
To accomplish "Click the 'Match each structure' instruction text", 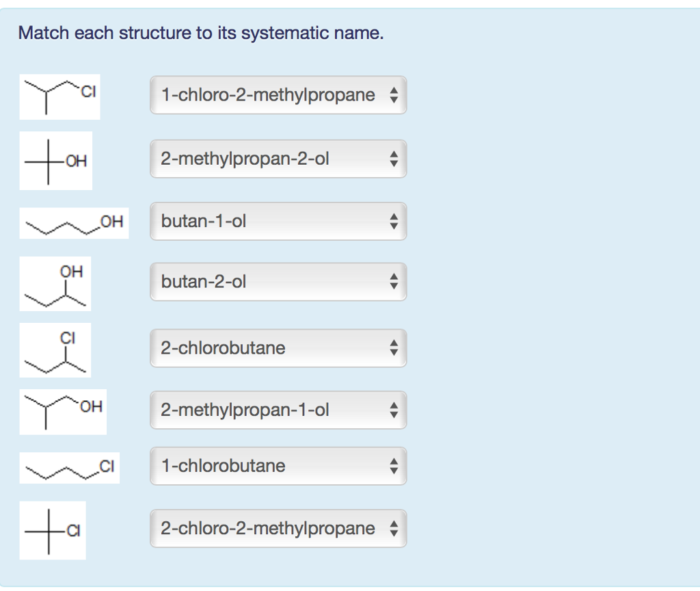I will [201, 33].
